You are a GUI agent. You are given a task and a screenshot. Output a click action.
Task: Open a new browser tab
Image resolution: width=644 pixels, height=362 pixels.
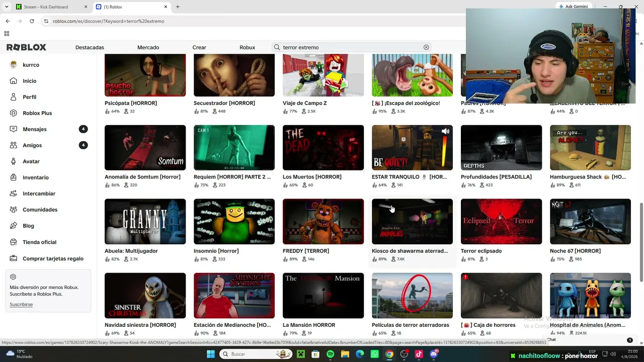(x=178, y=7)
